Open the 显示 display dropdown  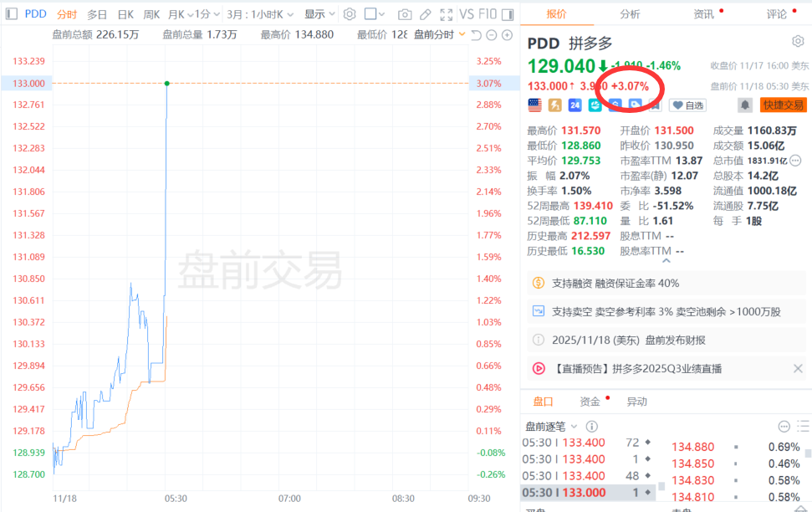[x=319, y=14]
